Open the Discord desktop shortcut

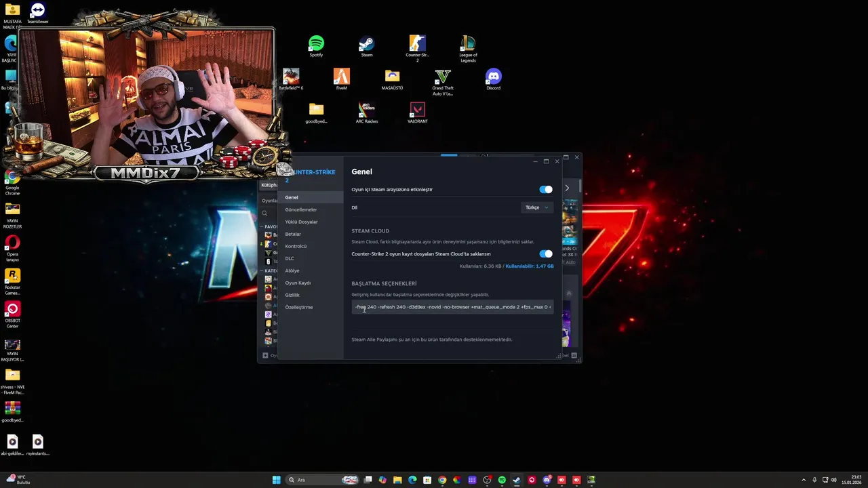click(493, 79)
